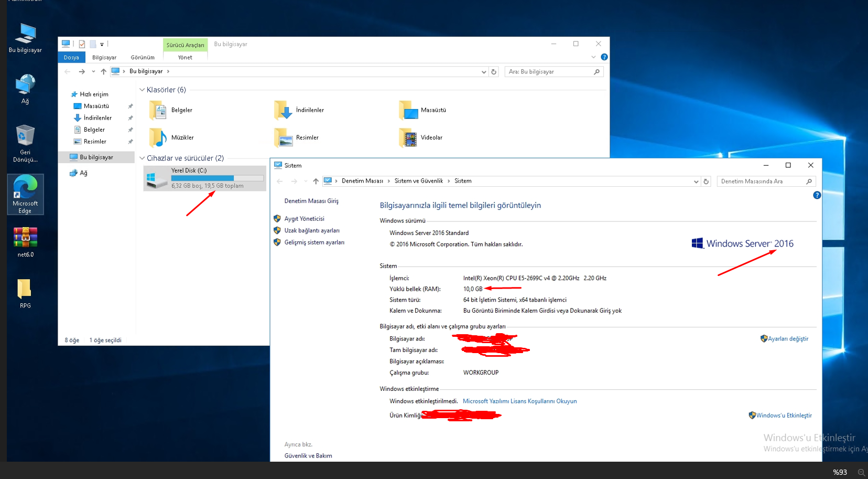Viewport: 868px width, 479px height.
Task: Select Resimler under Hızlı erişim
Action: (x=95, y=142)
